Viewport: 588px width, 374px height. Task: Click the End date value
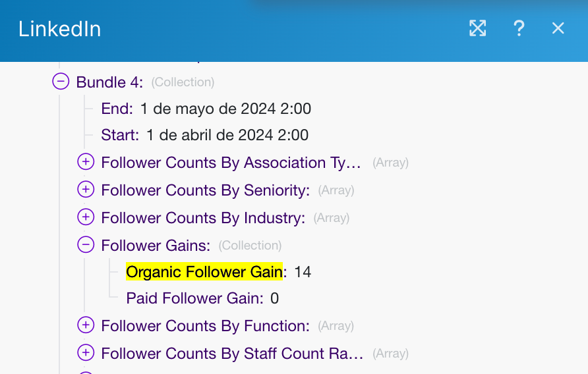click(x=225, y=109)
